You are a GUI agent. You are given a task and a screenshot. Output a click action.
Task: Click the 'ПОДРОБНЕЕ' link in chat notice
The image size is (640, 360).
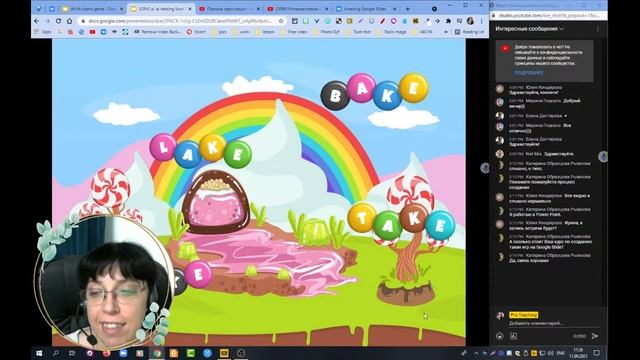pyautogui.click(x=529, y=73)
